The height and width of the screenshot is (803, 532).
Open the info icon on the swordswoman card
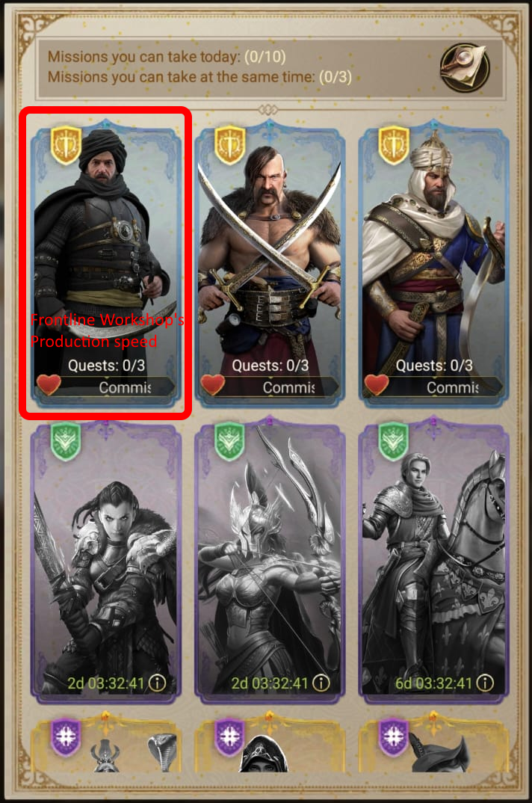[158, 683]
